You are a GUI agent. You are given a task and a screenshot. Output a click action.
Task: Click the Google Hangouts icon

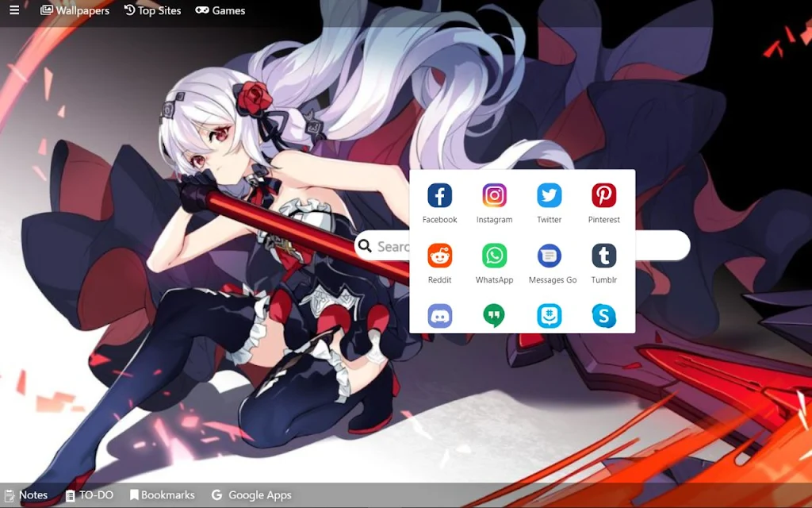coord(495,316)
